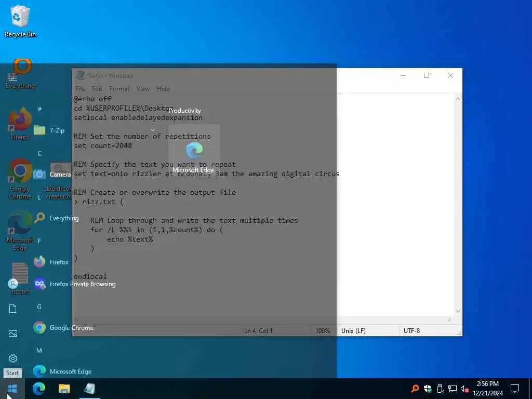Open Pictures from the Start menu sidebar
Image resolution: width=532 pixels, height=399 pixels.
point(13,334)
